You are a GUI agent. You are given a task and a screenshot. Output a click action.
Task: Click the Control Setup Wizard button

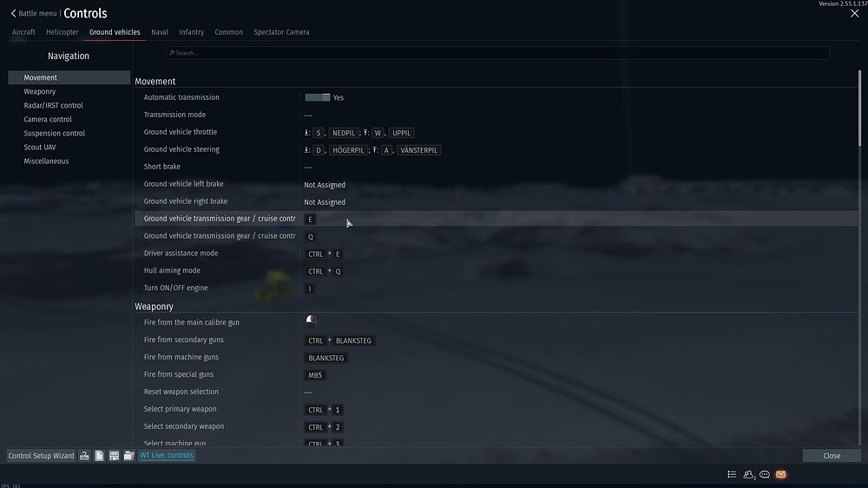41,455
